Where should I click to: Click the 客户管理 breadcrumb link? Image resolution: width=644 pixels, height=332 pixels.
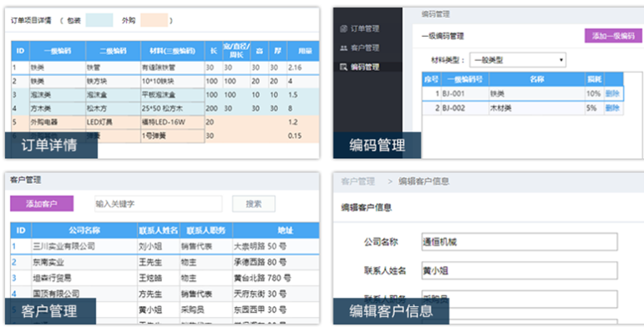point(357,181)
